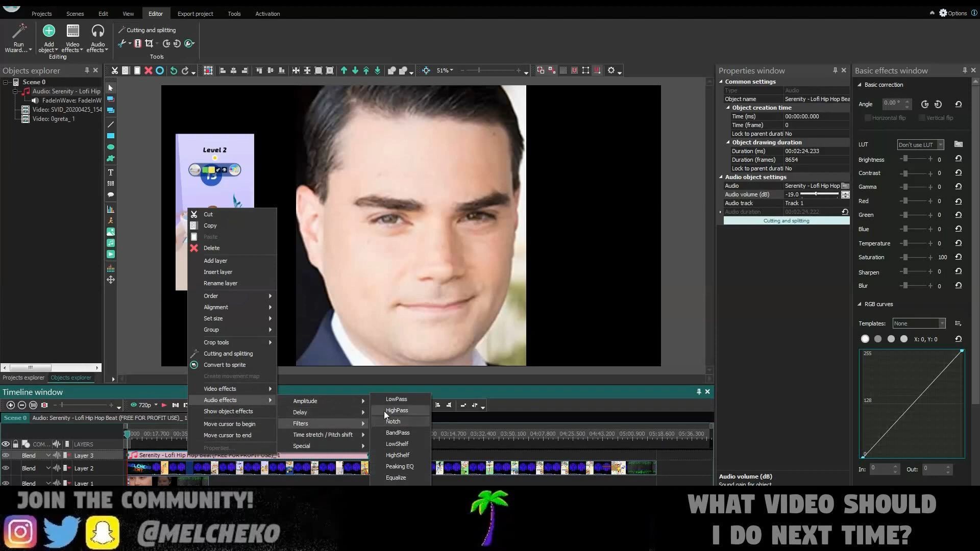Open the canvas zoom 51% dropdown
Screen dimensions: 980x551
(445, 70)
